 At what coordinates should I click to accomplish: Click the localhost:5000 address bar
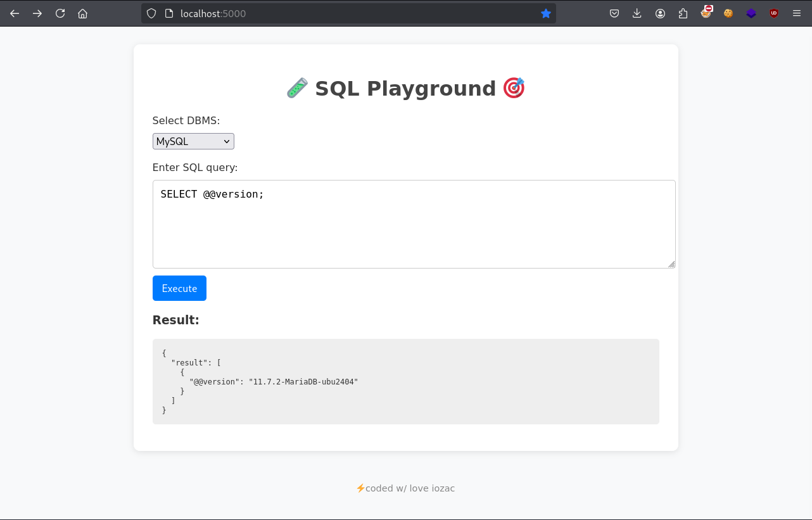coord(348,13)
